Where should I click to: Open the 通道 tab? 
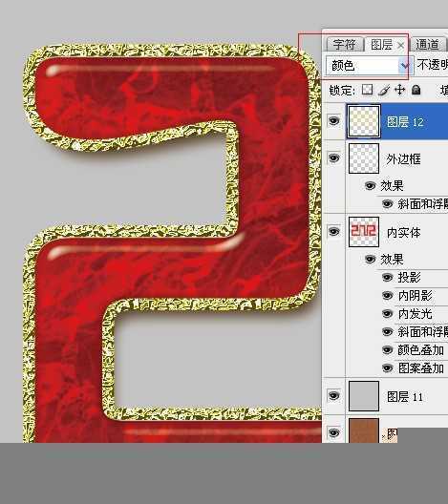tap(427, 44)
